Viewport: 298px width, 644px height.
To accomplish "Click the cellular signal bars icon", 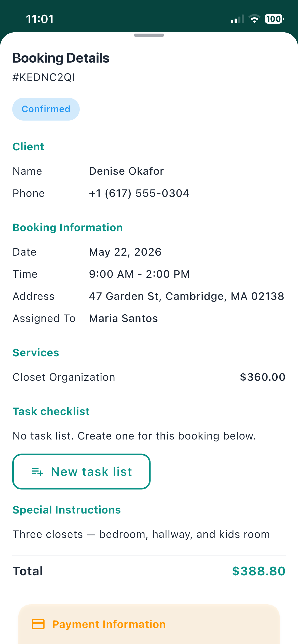I will coord(237,19).
